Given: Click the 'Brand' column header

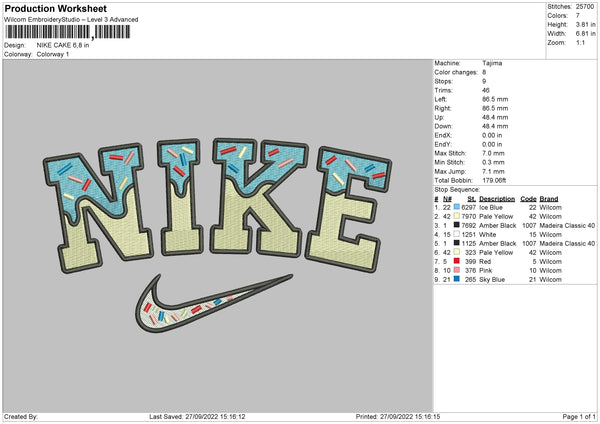Looking at the screenshot, I should 549,199.
